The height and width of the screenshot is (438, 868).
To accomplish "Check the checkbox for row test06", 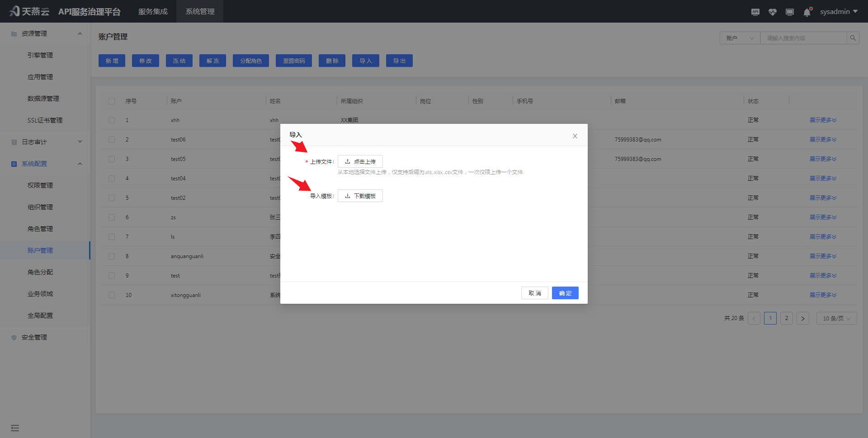I will pyautogui.click(x=111, y=140).
